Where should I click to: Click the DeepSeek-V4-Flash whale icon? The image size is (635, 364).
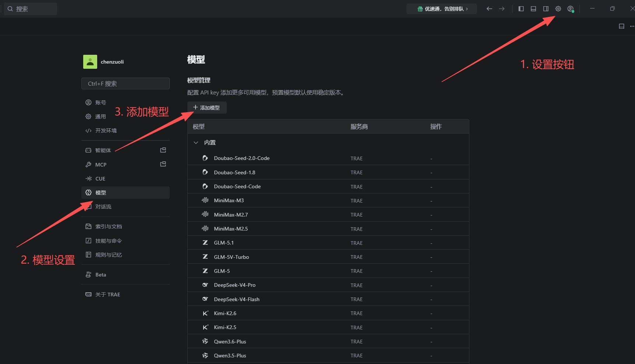pyautogui.click(x=205, y=299)
